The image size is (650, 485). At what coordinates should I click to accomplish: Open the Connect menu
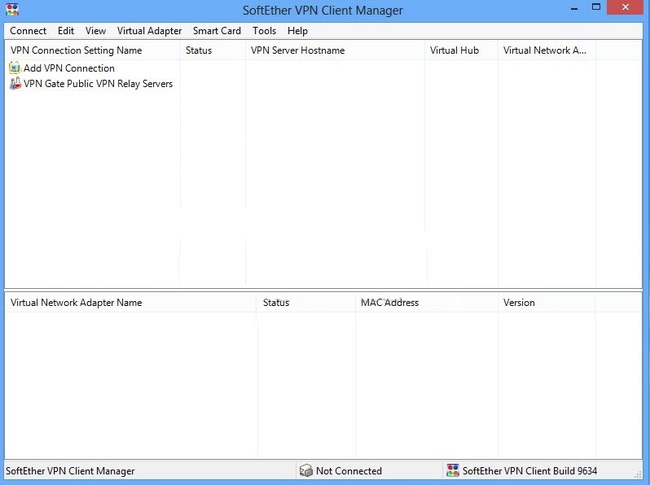28,31
